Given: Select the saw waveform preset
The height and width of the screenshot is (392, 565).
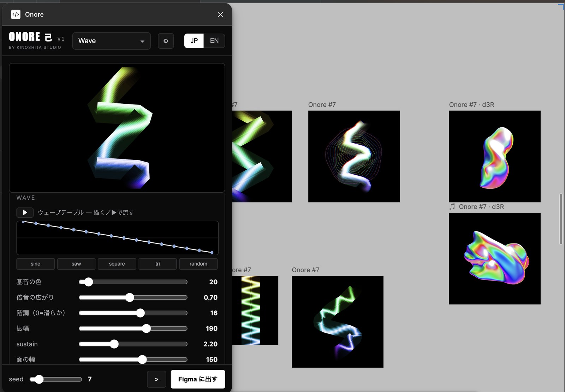Looking at the screenshot, I should tap(76, 264).
